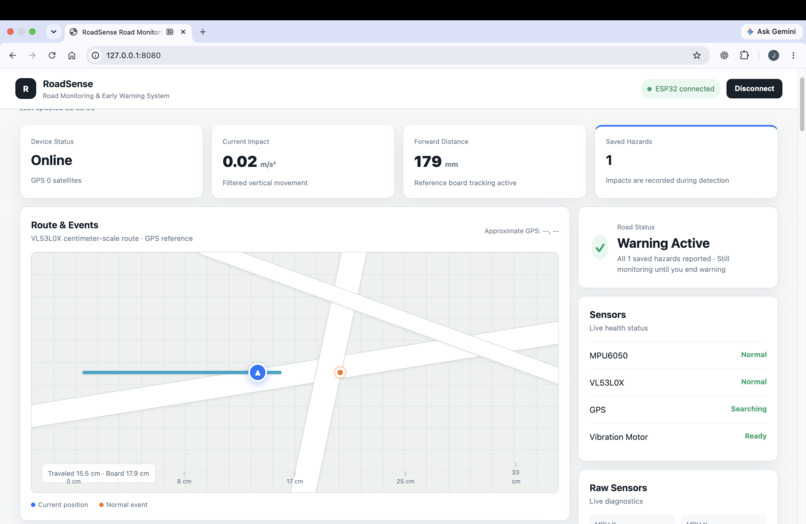Image resolution: width=806 pixels, height=524 pixels.
Task: Open a new tab with plus icon
Action: pyautogui.click(x=203, y=32)
